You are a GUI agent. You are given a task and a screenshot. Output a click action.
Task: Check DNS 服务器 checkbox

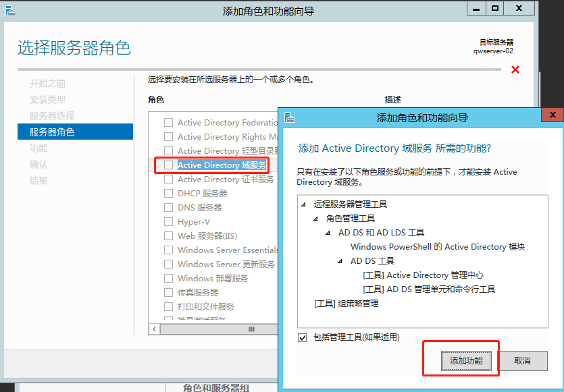point(168,207)
